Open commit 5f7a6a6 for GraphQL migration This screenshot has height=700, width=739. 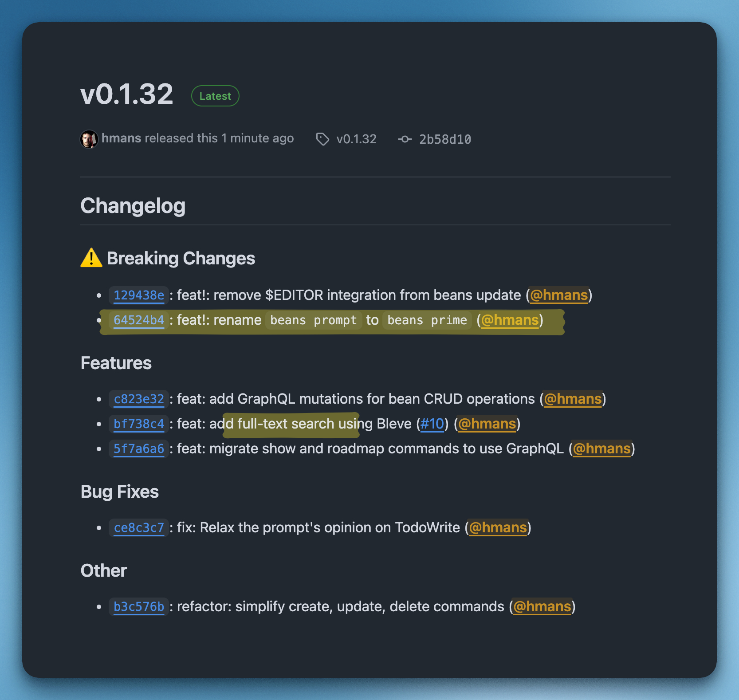click(x=139, y=449)
